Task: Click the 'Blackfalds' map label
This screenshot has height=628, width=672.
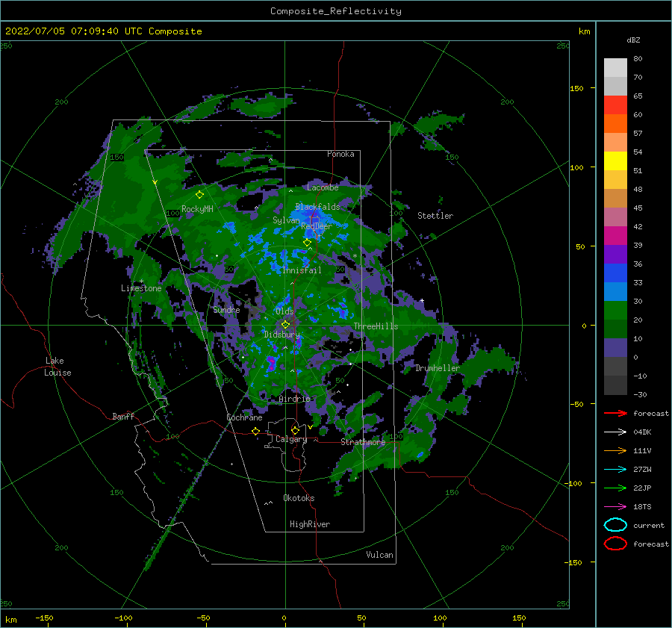Action: (x=317, y=207)
